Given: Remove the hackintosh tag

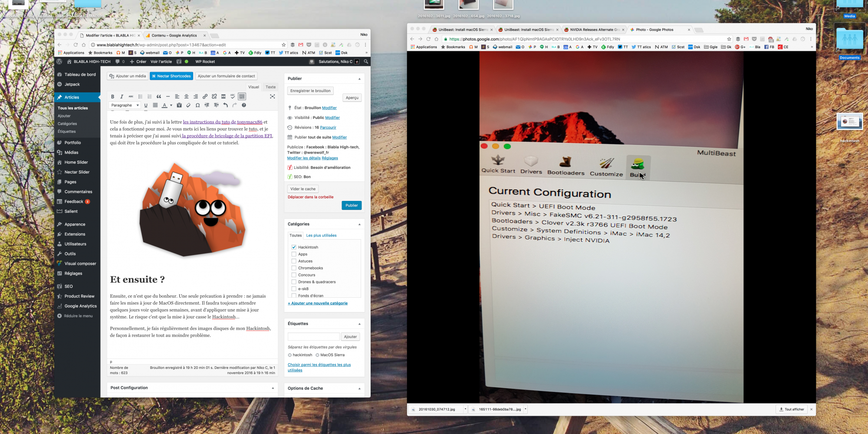Looking at the screenshot, I should [289, 355].
